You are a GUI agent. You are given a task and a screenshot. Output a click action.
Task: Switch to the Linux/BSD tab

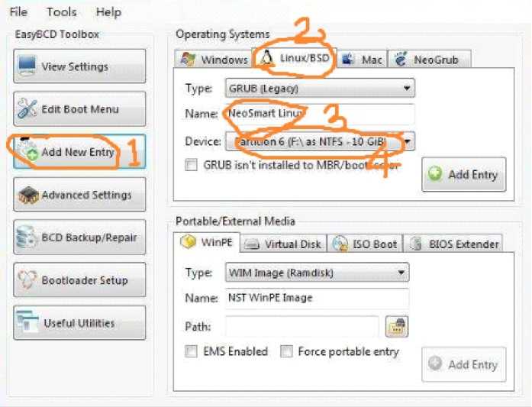(295, 58)
